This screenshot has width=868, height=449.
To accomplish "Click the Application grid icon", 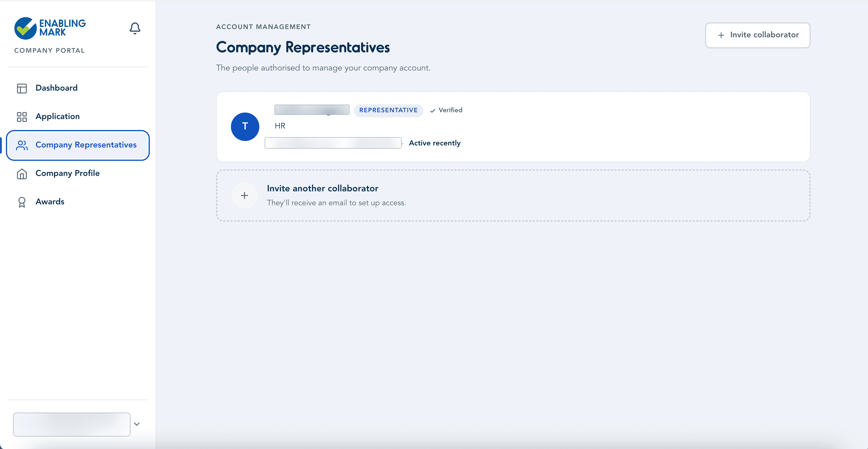I will (22, 117).
